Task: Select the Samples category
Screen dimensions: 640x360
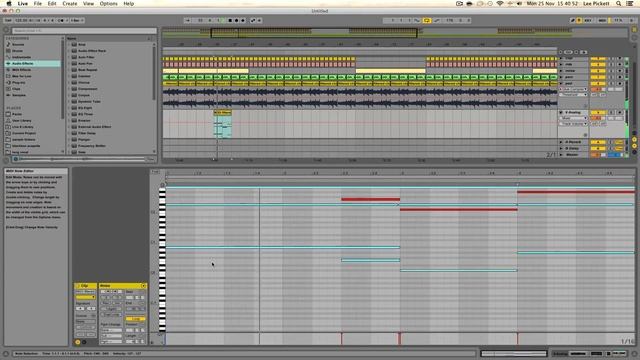Action: tap(19, 95)
